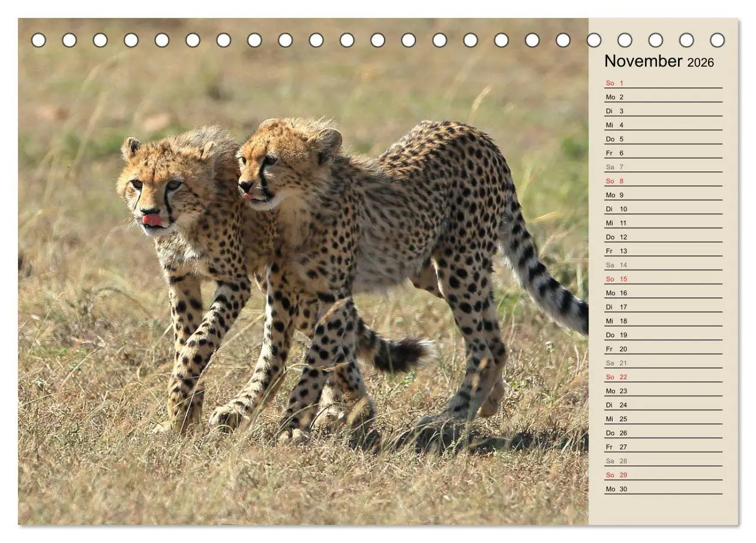Select the 'Sa 14' date row
This screenshot has width=756, height=543.
(x=663, y=265)
